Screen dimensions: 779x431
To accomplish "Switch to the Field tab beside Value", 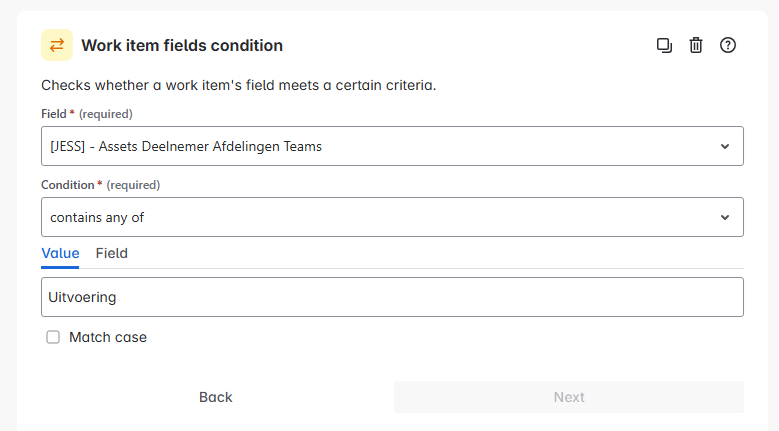I will 112,253.
